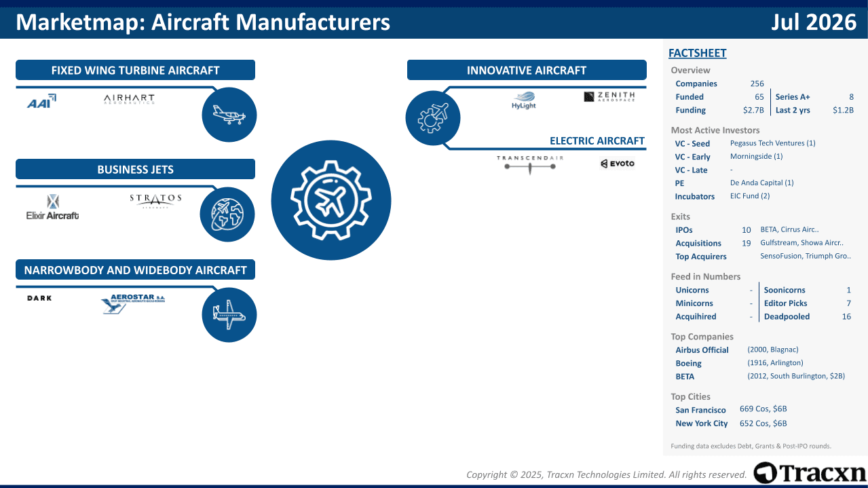Click "Gulfstream, Showa Aircr.." acquisitions list
This screenshot has height=488, width=868.
tap(802, 243)
